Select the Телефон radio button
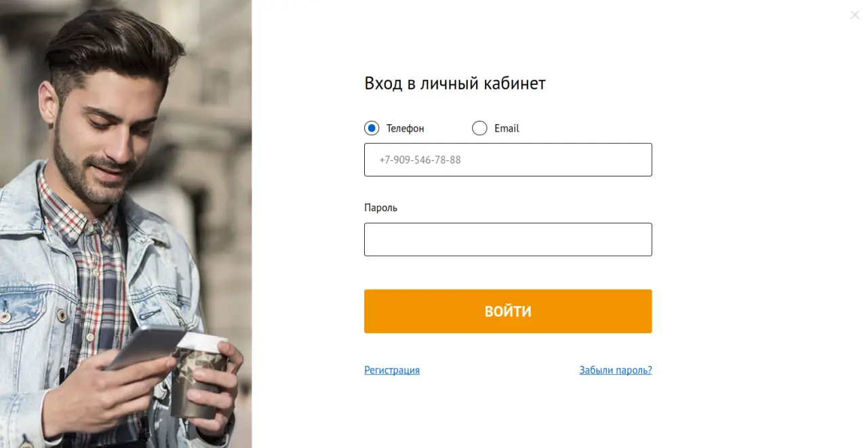The image size is (868, 448). 372,128
